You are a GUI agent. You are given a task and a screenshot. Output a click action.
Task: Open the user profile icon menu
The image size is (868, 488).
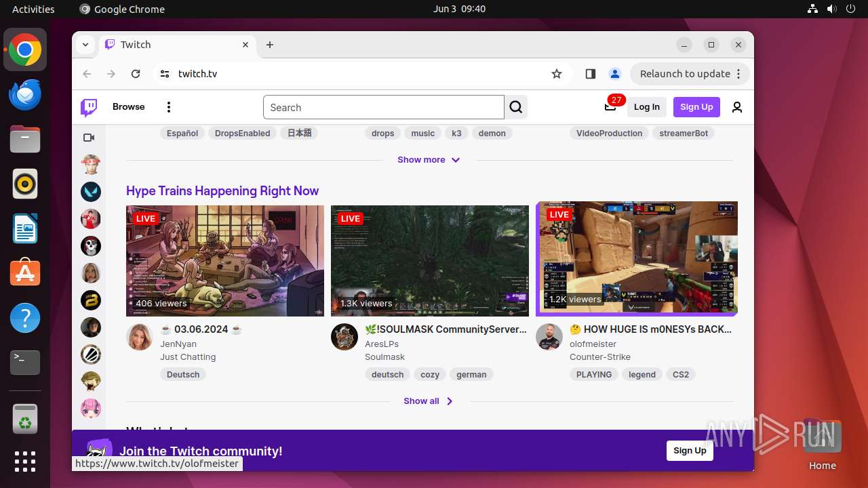click(x=737, y=107)
